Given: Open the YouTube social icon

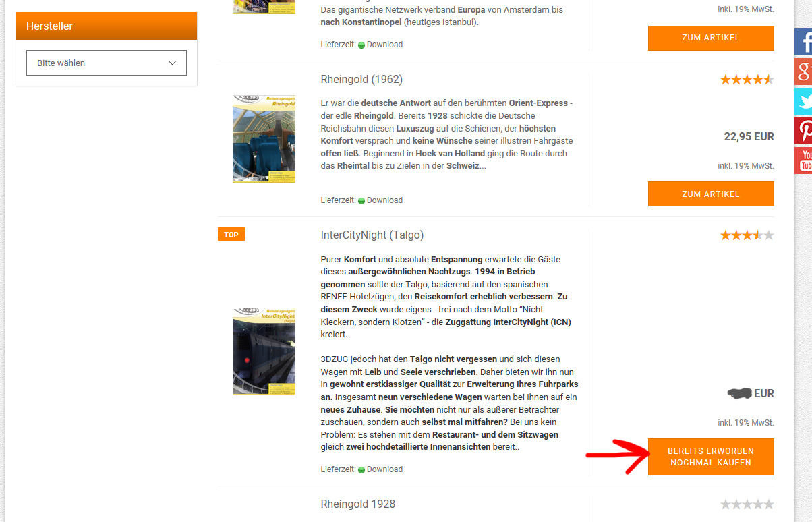Looking at the screenshot, I should (x=803, y=160).
